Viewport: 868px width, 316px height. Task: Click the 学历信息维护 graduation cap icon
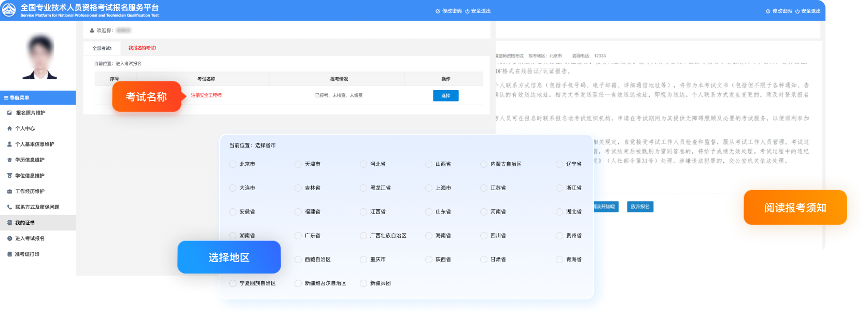pyautogui.click(x=9, y=160)
